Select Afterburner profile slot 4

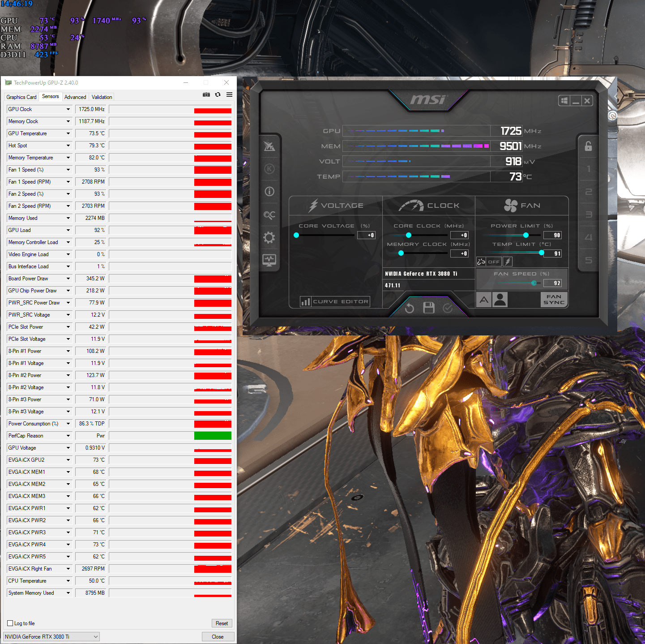pos(589,237)
